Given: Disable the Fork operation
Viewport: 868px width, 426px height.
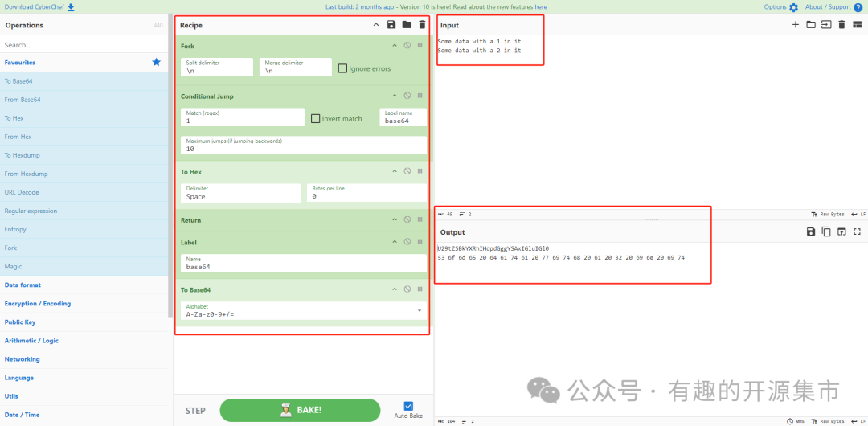Looking at the screenshot, I should [x=407, y=46].
